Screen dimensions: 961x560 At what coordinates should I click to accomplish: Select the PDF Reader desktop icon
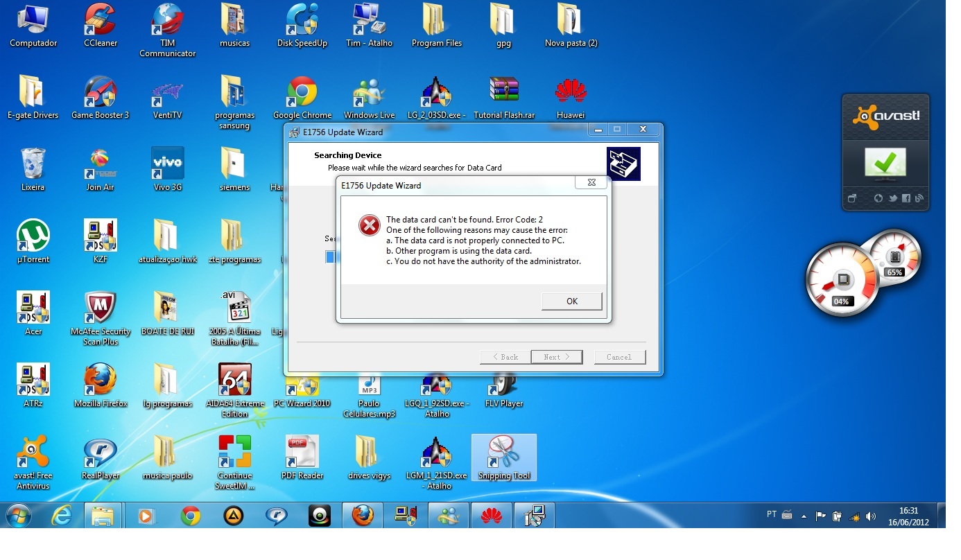click(x=302, y=459)
